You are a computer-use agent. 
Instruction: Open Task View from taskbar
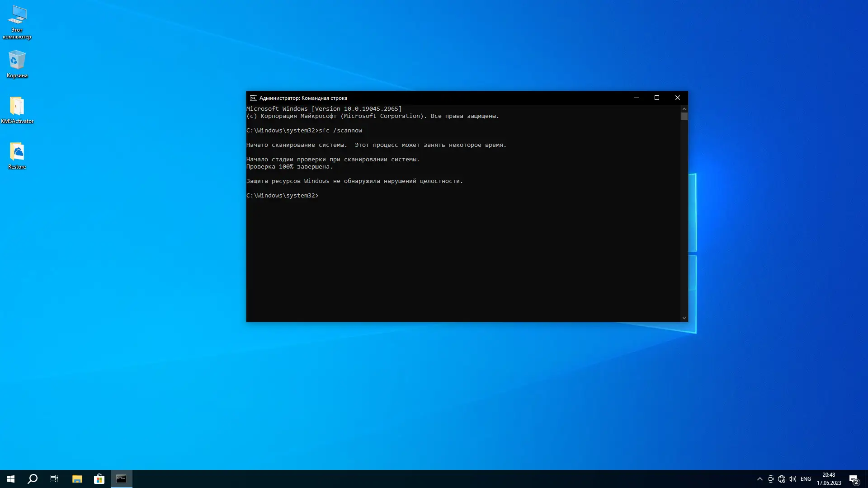(54, 479)
